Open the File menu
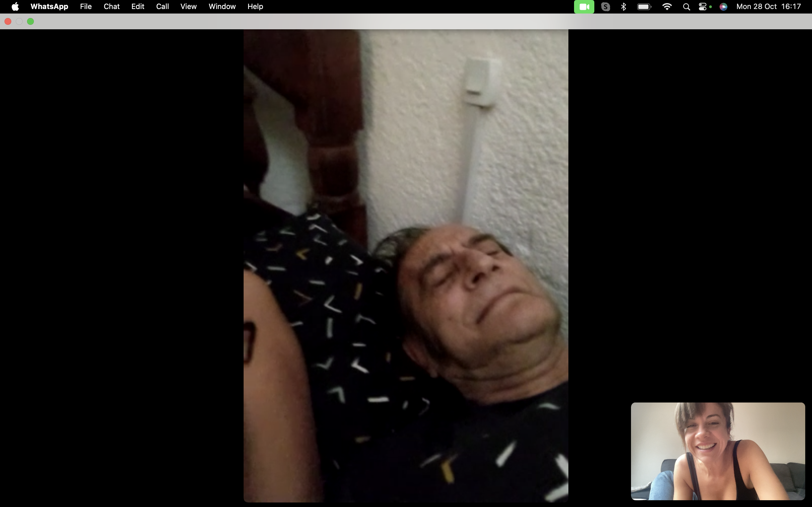The image size is (812, 507). (86, 7)
